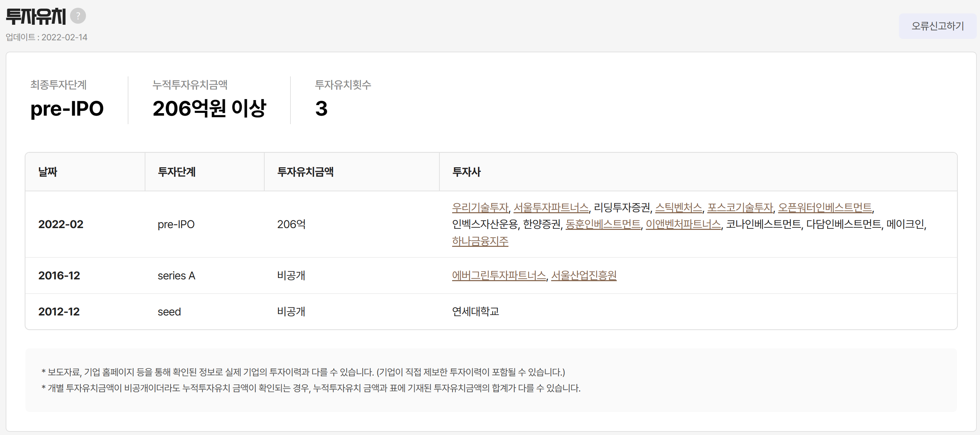Open the 오픈워터인베스트먼트 investor link

click(824, 208)
